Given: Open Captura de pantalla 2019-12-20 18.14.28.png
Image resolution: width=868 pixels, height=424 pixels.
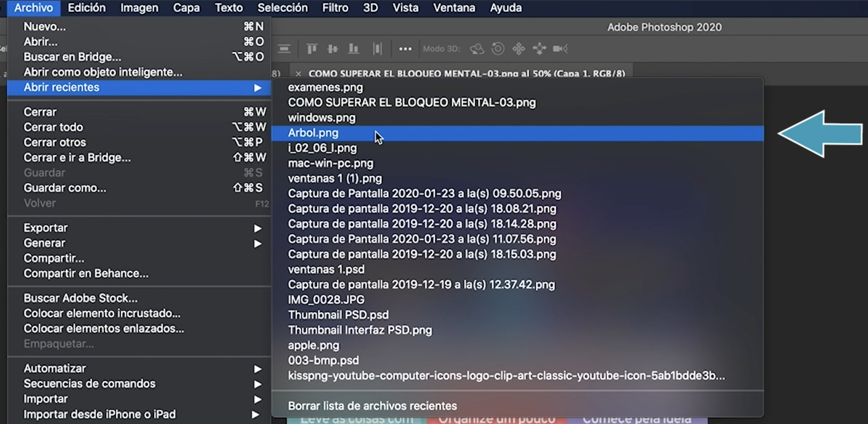Looking at the screenshot, I should click(517, 224).
